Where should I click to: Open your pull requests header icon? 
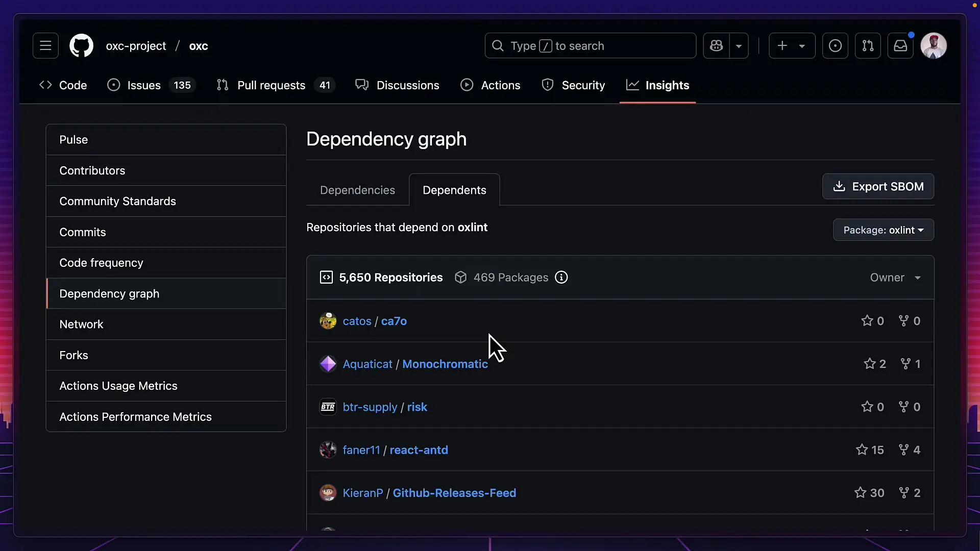(868, 46)
